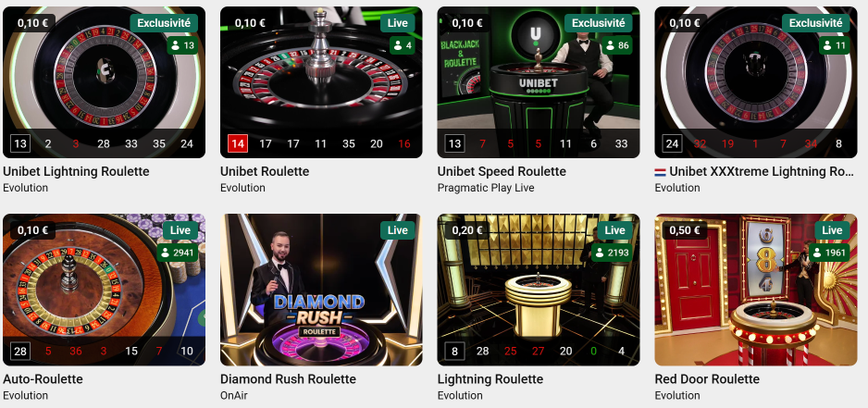Click the green 0 result in Lightning Roulette
The height and width of the screenshot is (408, 868).
click(593, 352)
